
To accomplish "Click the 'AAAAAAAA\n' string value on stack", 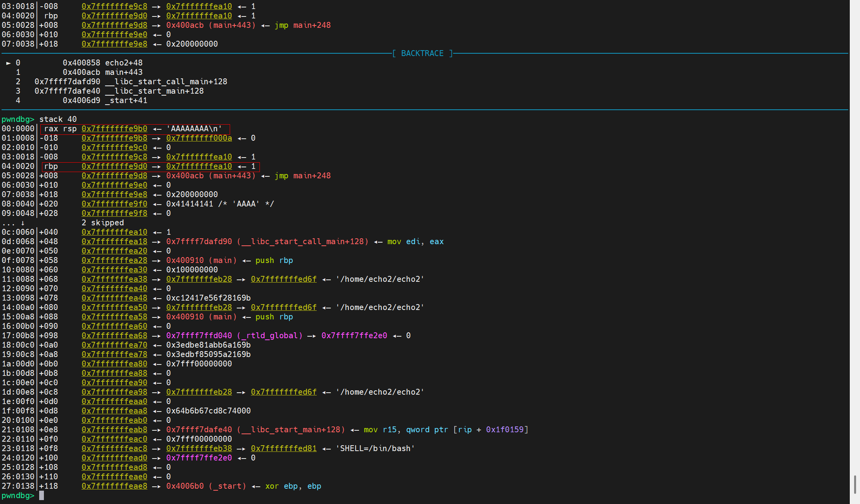I will (x=194, y=129).
